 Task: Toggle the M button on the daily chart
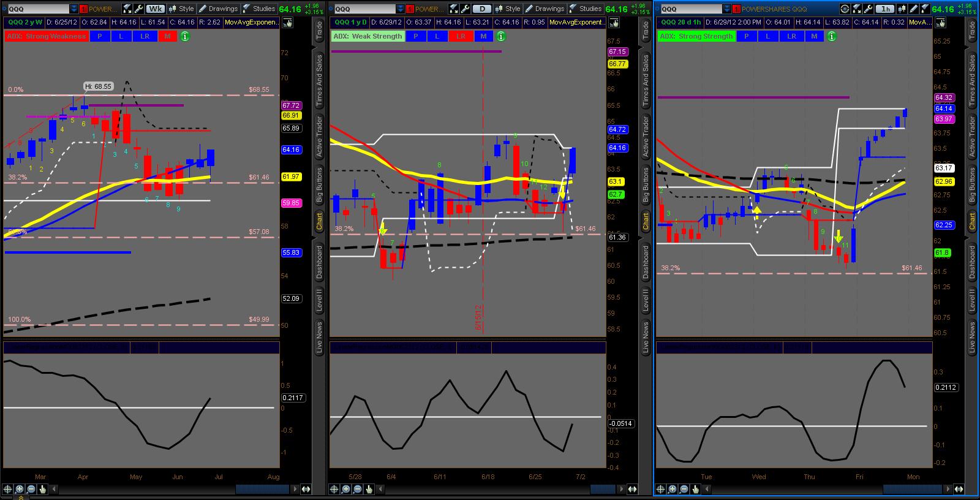[x=483, y=36]
